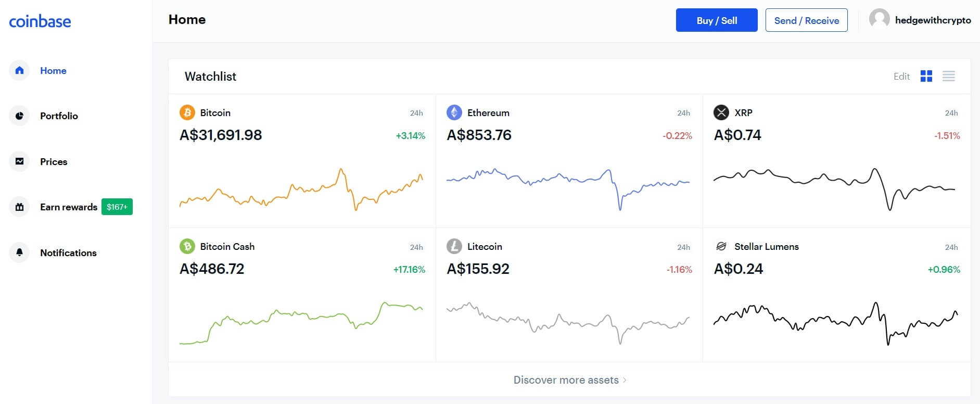Open the Home menu item
This screenshot has width=980, height=404.
(x=53, y=71)
